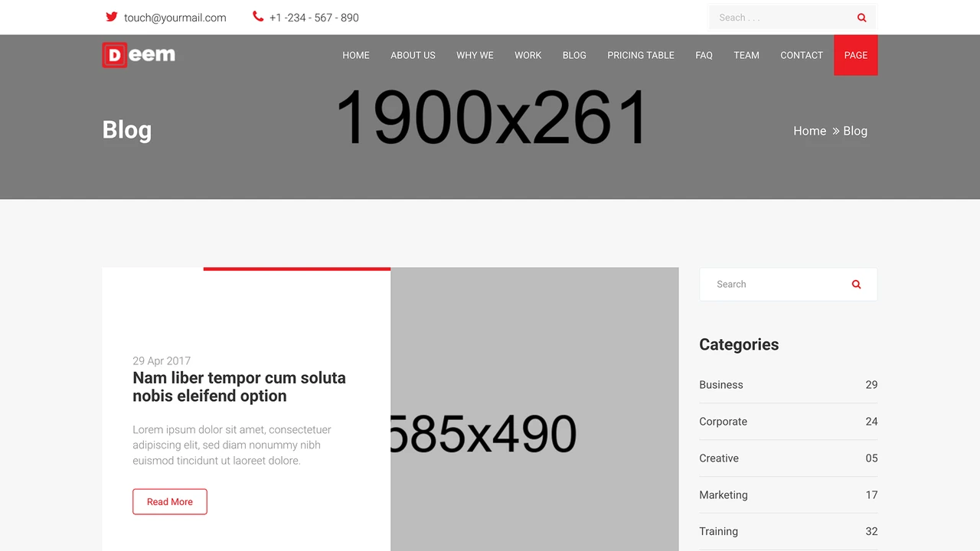The height and width of the screenshot is (551, 980).
Task: Click the red phone icon
Action: 258,16
